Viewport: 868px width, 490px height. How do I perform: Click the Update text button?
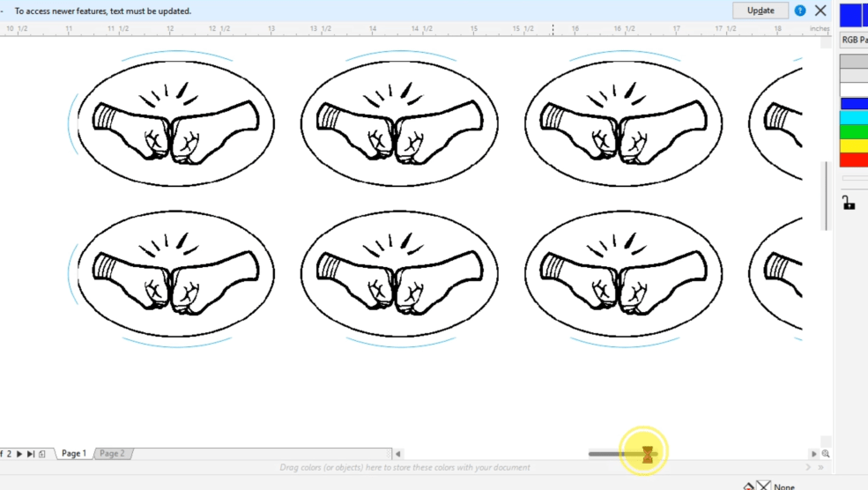(x=760, y=11)
